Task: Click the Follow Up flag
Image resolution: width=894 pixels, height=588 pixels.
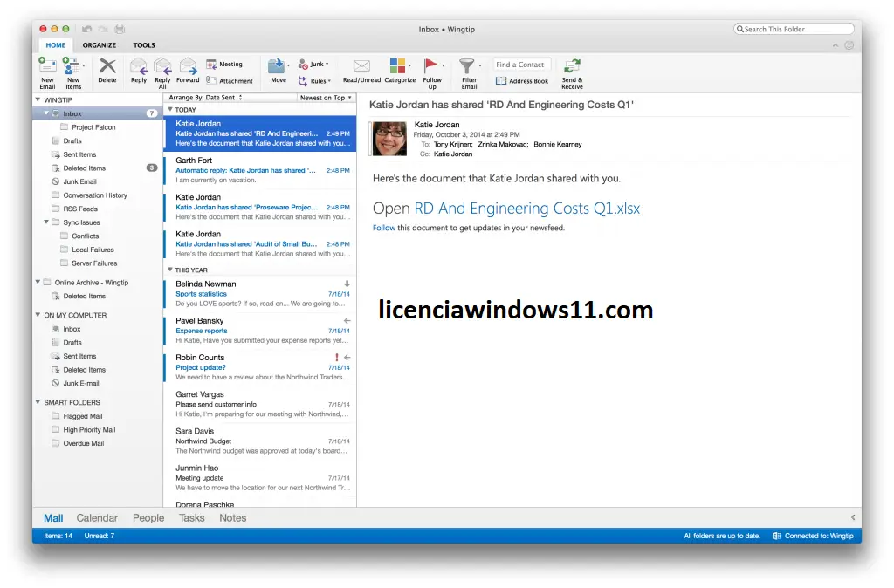Action: (x=430, y=65)
